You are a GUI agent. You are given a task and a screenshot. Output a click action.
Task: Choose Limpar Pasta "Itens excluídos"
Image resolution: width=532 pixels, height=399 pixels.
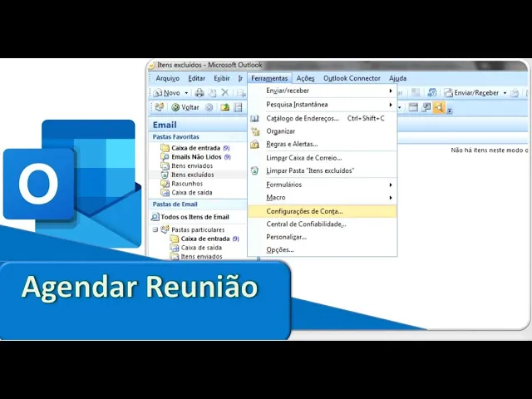coord(323,171)
